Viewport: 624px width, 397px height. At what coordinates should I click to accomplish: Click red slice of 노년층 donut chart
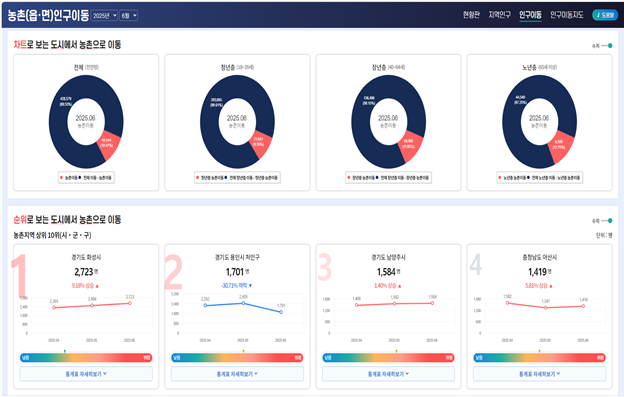coord(560,145)
